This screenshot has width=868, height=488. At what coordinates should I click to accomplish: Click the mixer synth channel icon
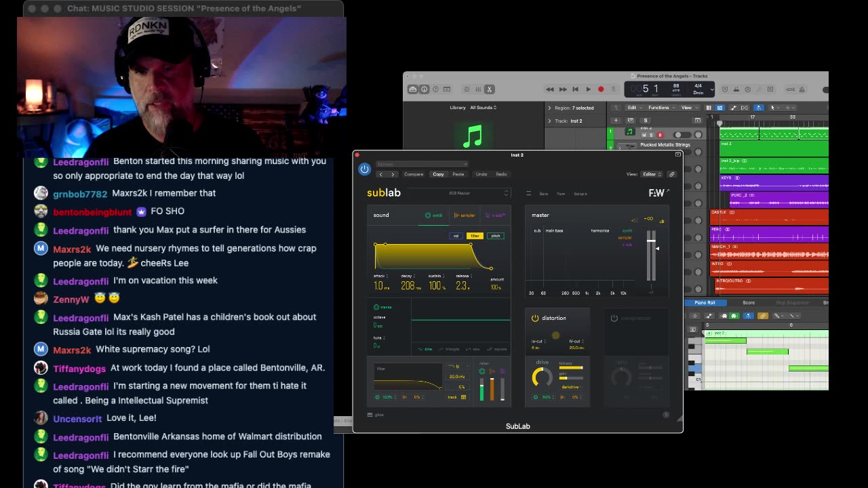482,371
